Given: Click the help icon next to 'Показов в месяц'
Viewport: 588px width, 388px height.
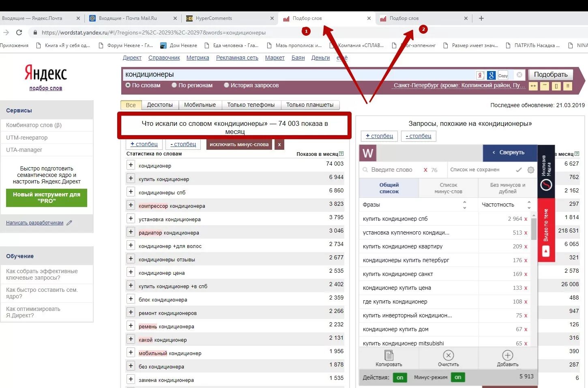Looking at the screenshot, I should coord(341,154).
